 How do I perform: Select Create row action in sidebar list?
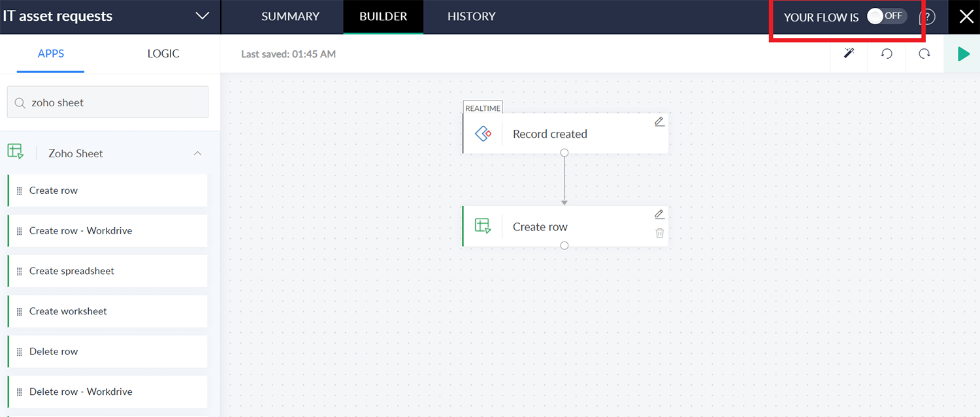pos(108,191)
